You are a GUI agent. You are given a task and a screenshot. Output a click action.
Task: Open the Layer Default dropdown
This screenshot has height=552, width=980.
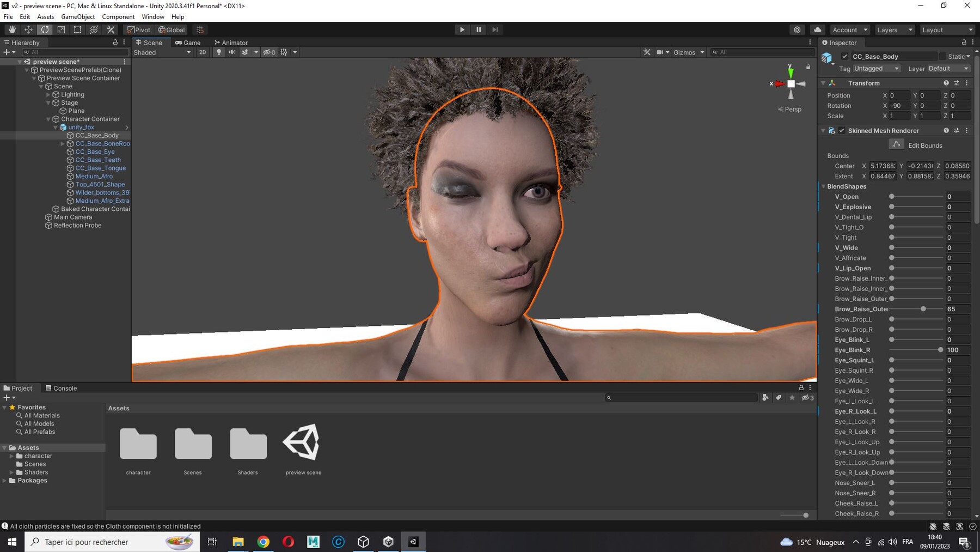pos(949,69)
